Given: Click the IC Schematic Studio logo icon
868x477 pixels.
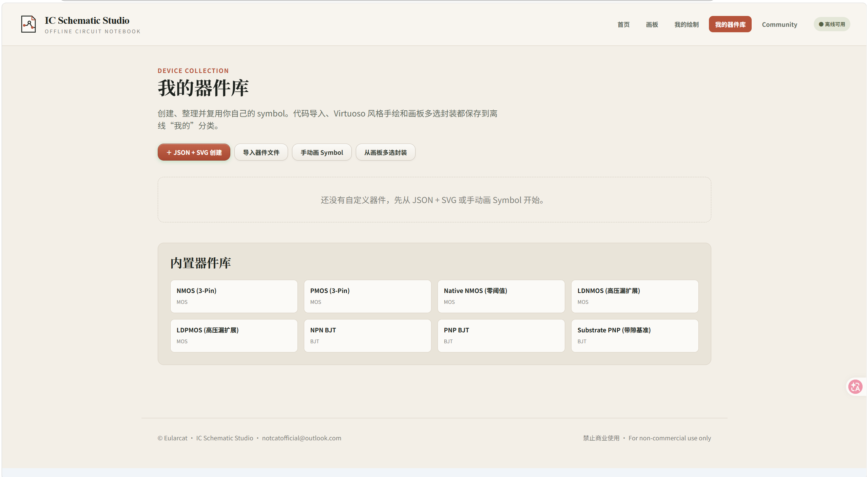Looking at the screenshot, I should (x=28, y=24).
